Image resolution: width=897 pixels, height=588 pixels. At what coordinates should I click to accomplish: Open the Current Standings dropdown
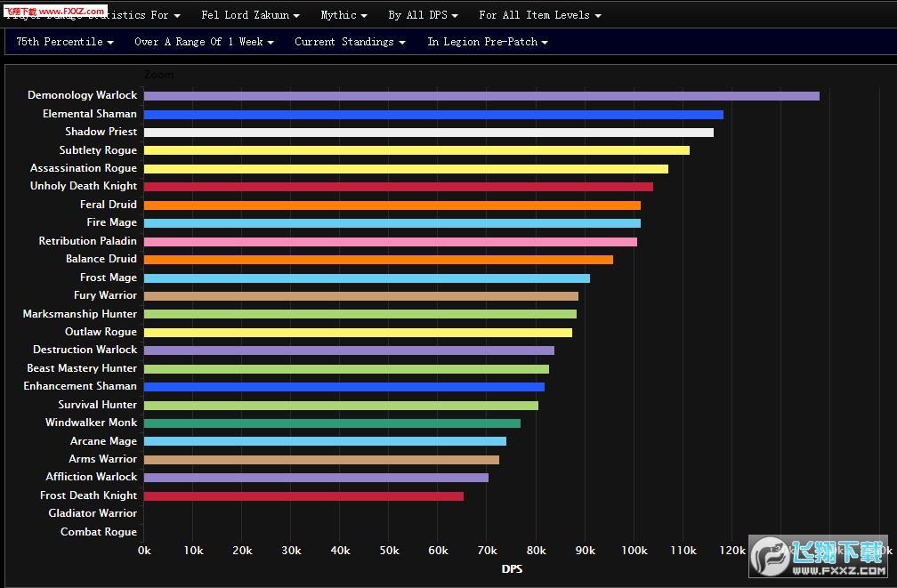point(350,42)
